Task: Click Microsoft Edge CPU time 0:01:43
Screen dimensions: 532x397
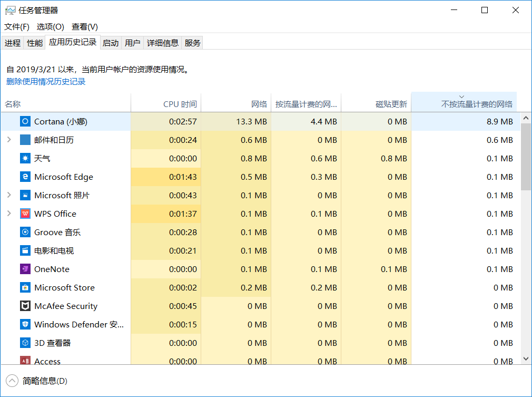Action: (183, 177)
